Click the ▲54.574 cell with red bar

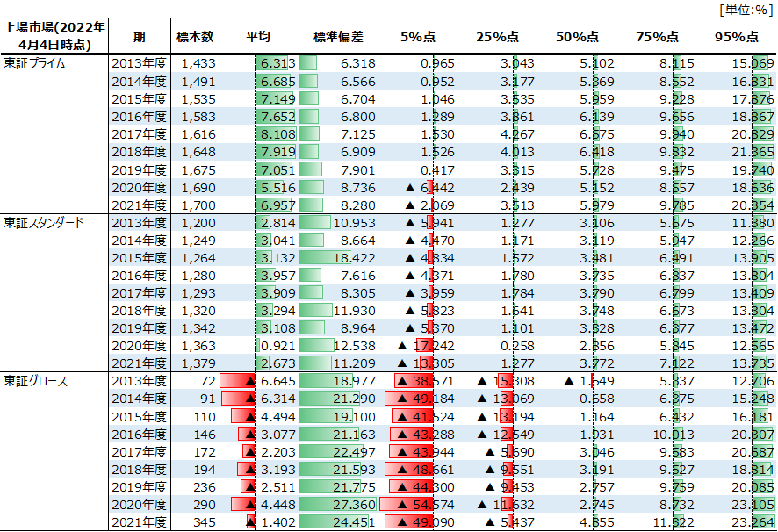[418, 504]
